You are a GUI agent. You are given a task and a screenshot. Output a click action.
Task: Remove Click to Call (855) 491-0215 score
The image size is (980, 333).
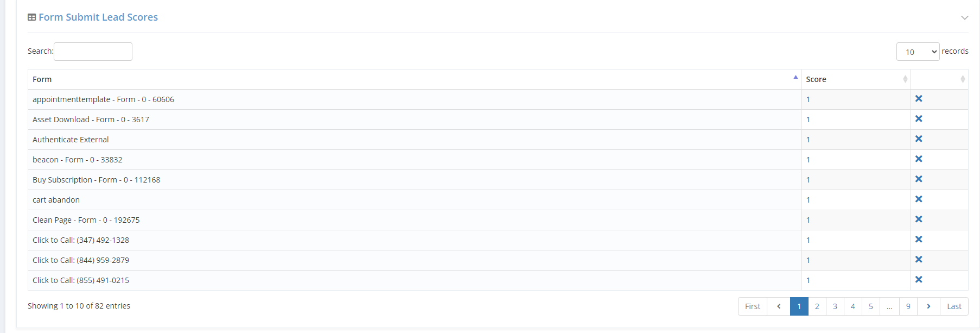click(x=919, y=279)
